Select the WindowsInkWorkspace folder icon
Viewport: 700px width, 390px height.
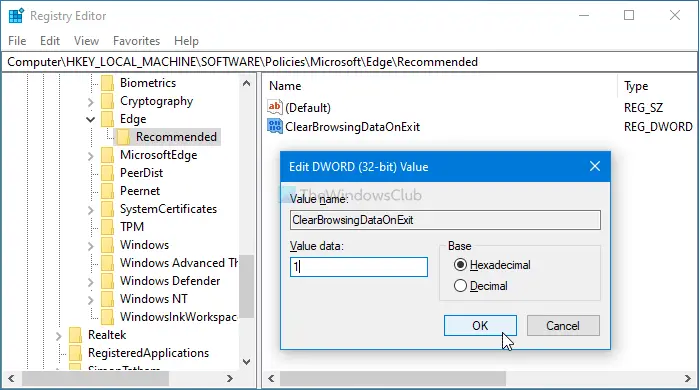(108, 317)
